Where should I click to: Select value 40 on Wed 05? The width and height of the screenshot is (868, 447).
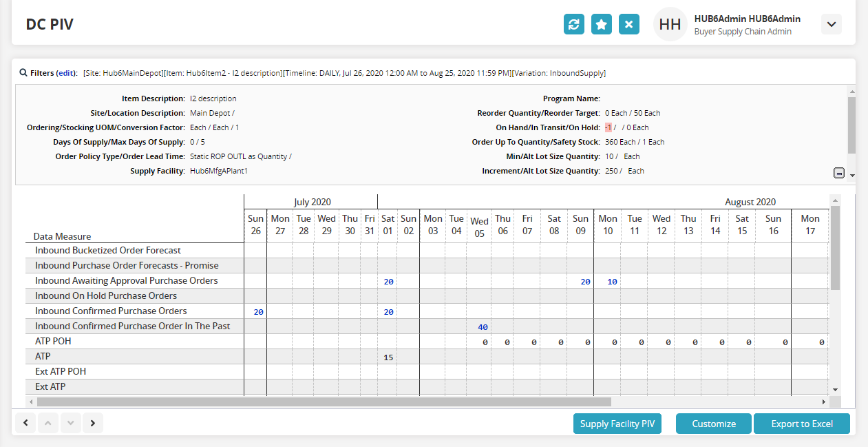[x=483, y=327]
